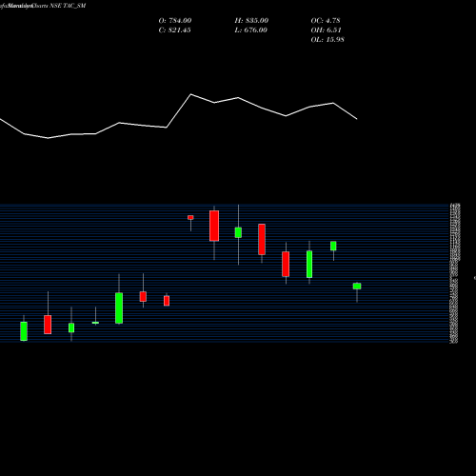Click the NSE TAC_SM chart title

tap(68, 6)
